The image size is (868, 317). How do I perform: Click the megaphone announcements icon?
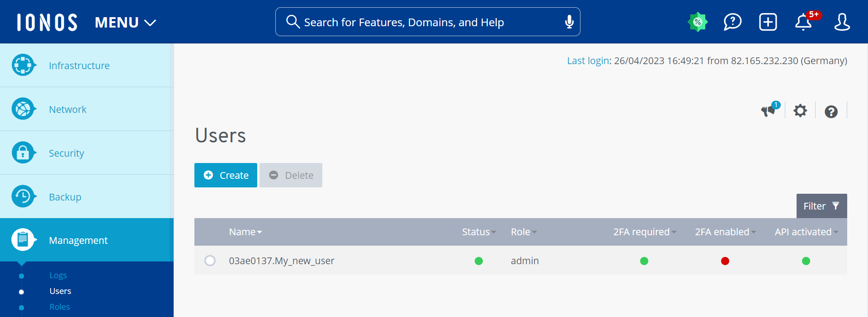(x=769, y=111)
